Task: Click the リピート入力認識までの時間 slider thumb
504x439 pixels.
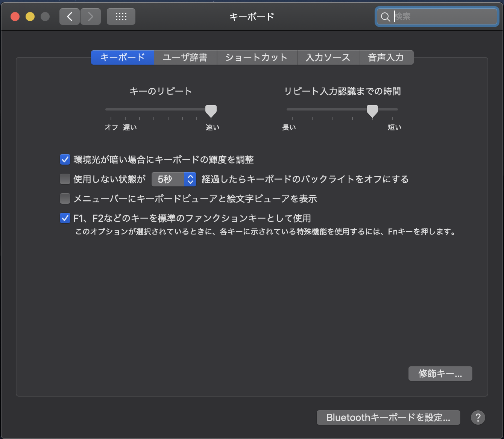Action: pos(372,111)
